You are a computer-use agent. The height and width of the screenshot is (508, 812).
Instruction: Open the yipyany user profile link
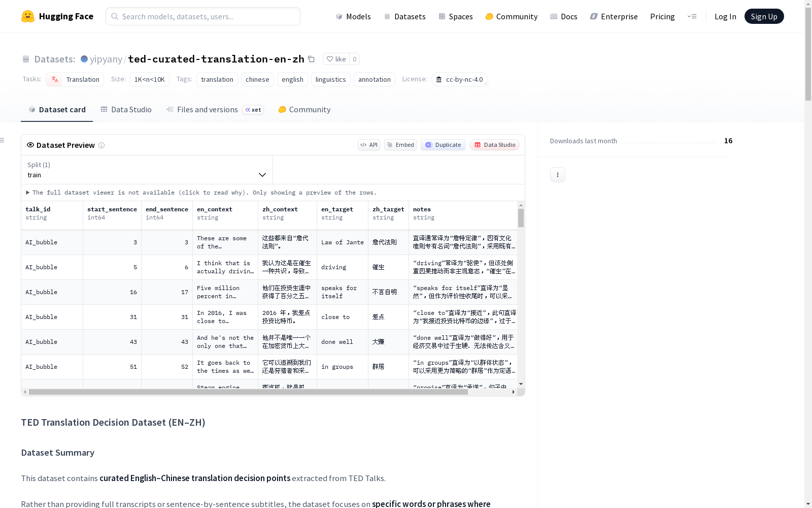(106, 59)
